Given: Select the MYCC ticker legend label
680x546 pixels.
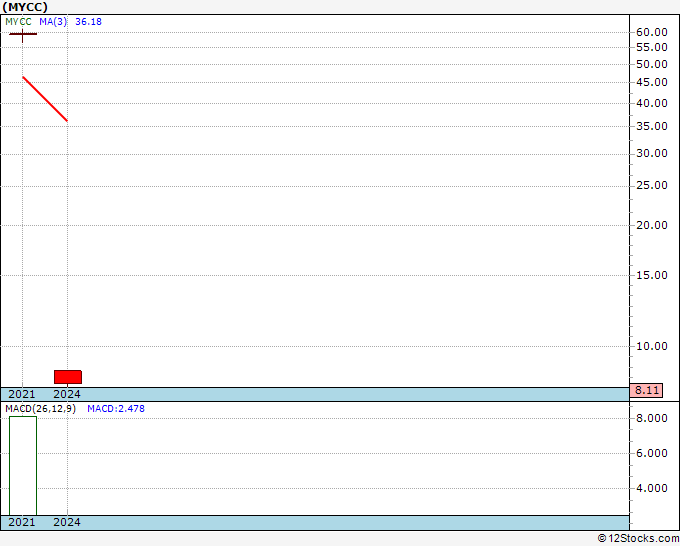Looking at the screenshot, I should (x=18, y=22).
